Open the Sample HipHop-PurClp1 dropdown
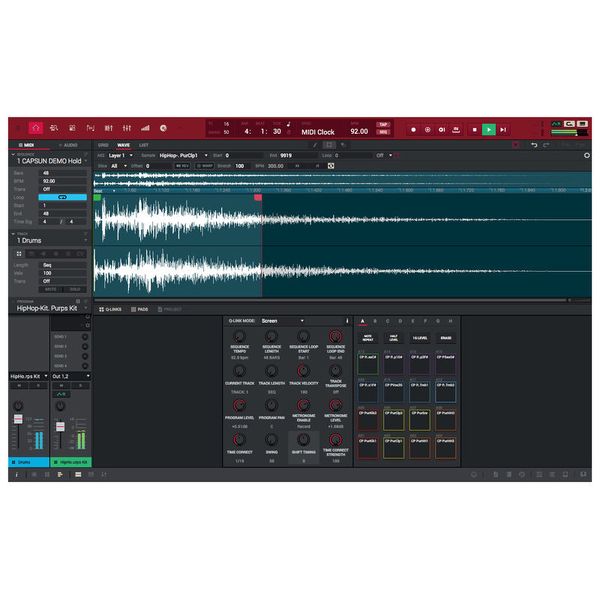Image resolution: width=600 pixels, height=600 pixels. coord(183,155)
